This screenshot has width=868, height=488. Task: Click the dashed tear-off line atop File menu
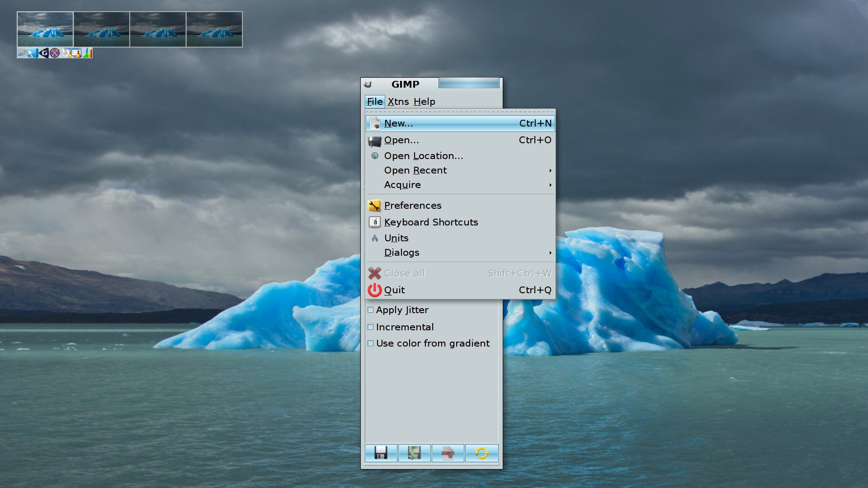(x=460, y=112)
